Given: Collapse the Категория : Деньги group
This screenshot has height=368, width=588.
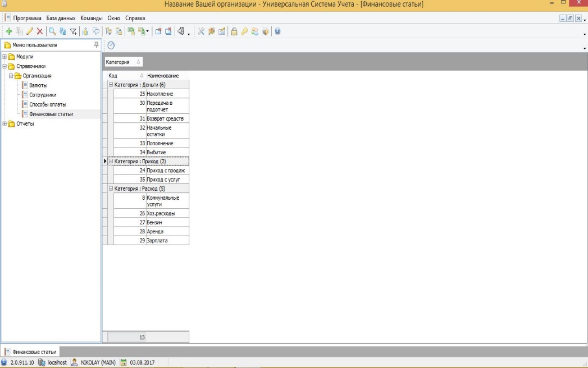Looking at the screenshot, I should tap(111, 85).
